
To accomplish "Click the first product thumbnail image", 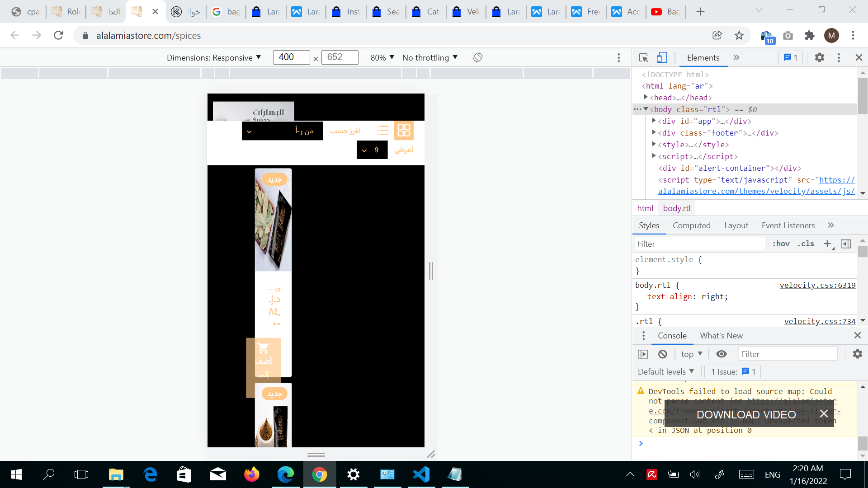I will coord(273,220).
